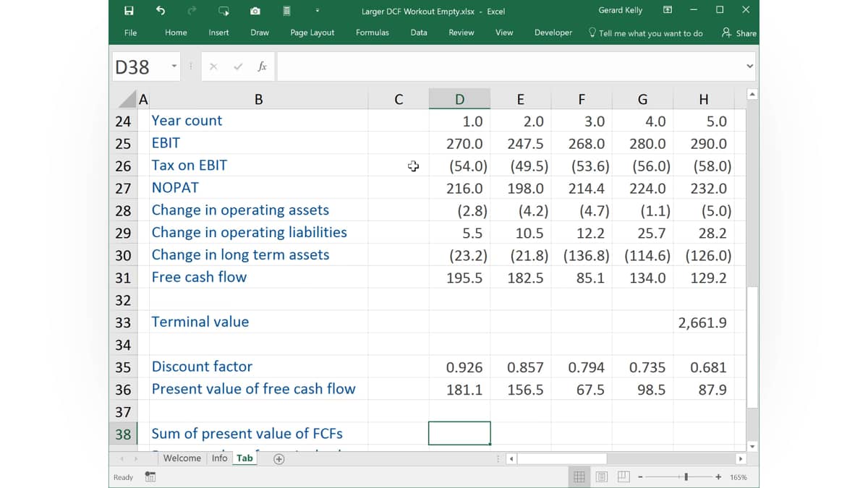Select the row 38 header
Screen dimensions: 868x488
coord(123,434)
